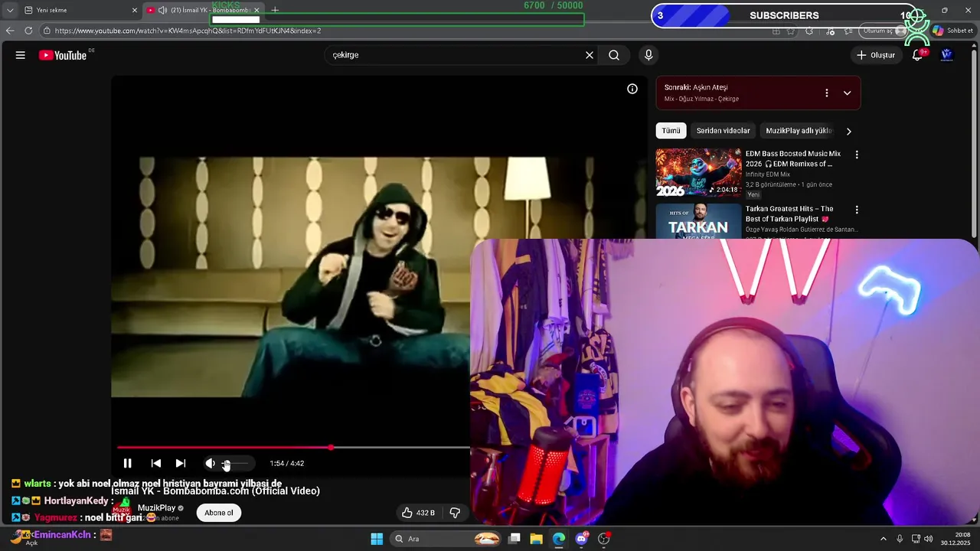980x551 pixels.
Task: Open the YouTube hamburger guide menu
Action: (21, 55)
